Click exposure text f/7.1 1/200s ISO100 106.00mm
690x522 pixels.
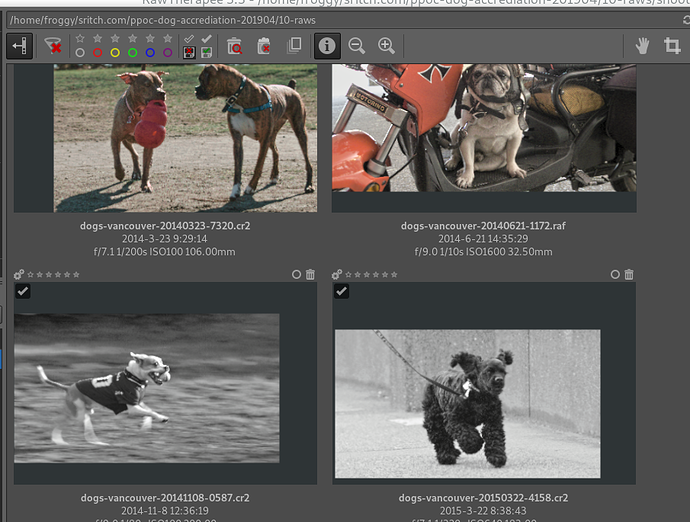pos(165,252)
